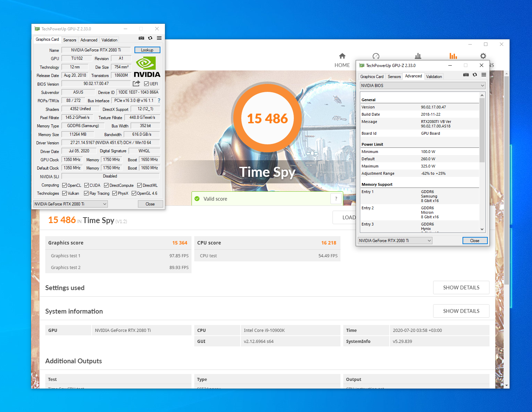Click Close button in left GPU-Z window

pos(150,204)
